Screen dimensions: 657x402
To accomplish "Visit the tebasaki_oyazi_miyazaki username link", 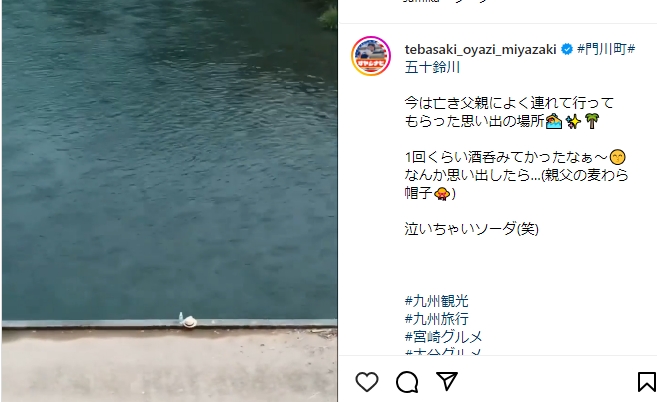I will tap(481, 49).
